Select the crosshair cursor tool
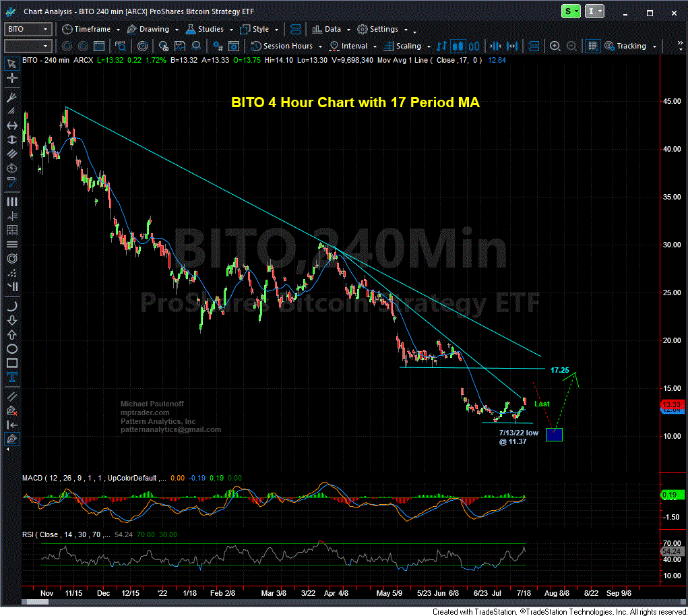The width and height of the screenshot is (688, 616). coord(12,78)
